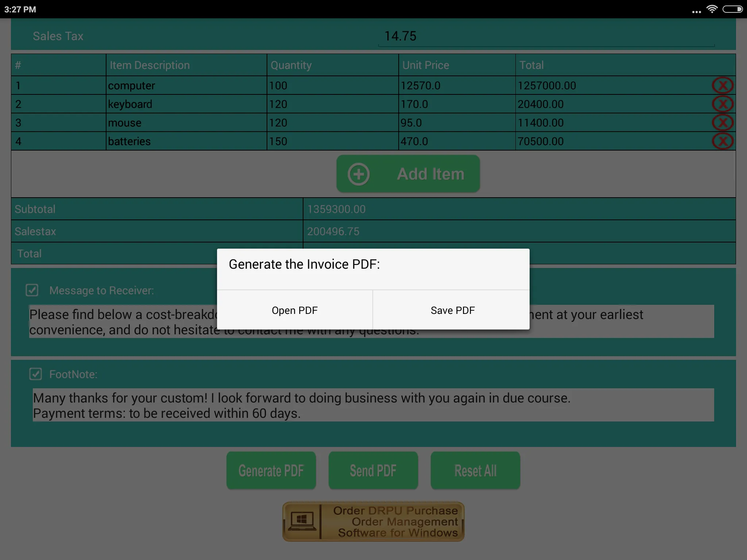Click the Subtotal row label

[x=35, y=209]
